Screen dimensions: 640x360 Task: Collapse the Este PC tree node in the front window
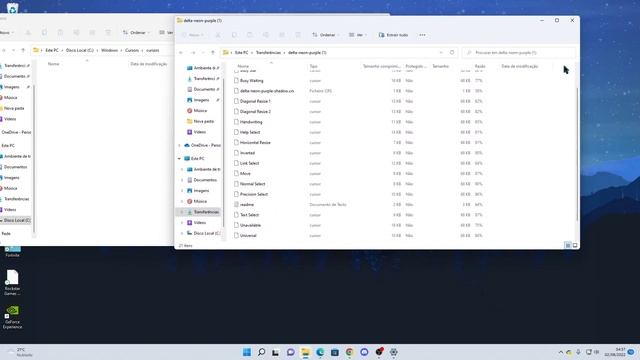click(x=180, y=158)
